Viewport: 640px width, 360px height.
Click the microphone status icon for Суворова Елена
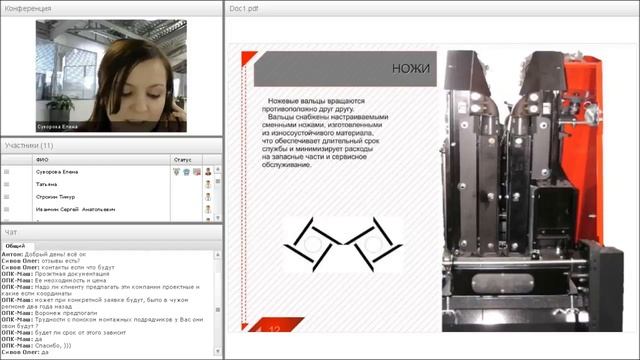pos(176,172)
